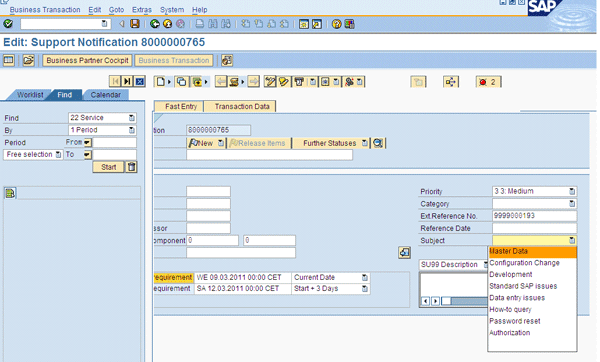
Task: Click the red dot message log icon
Action: pyautogui.click(x=488, y=82)
